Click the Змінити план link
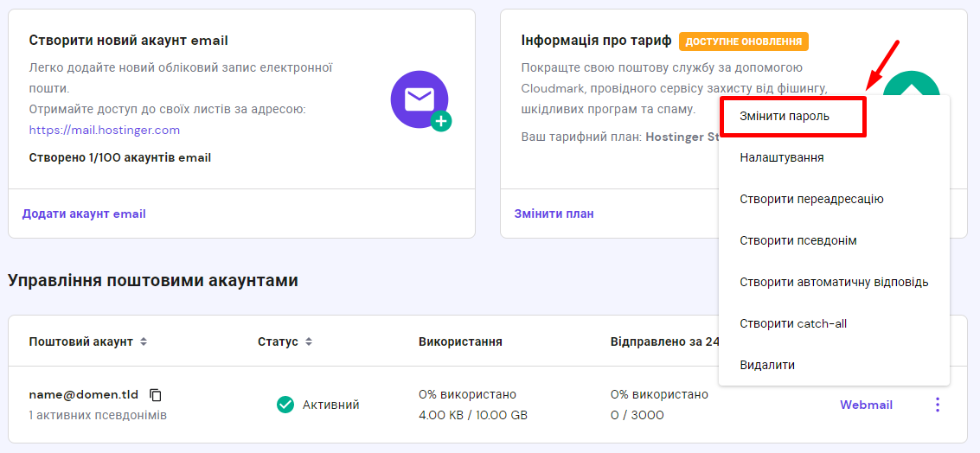 tap(554, 214)
